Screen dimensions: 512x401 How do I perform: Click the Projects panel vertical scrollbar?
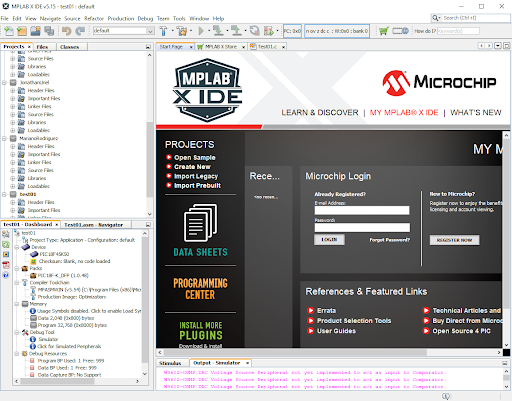pyautogui.click(x=150, y=159)
